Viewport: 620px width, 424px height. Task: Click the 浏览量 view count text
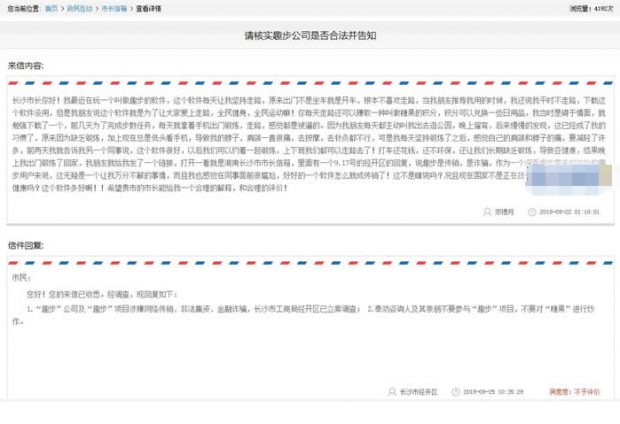[x=591, y=9]
